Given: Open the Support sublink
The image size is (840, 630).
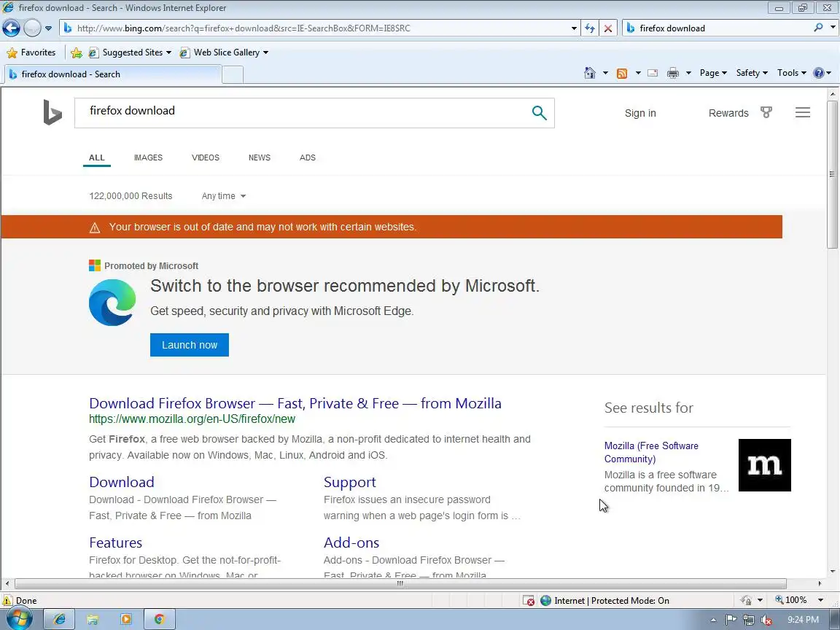Looking at the screenshot, I should click(350, 482).
